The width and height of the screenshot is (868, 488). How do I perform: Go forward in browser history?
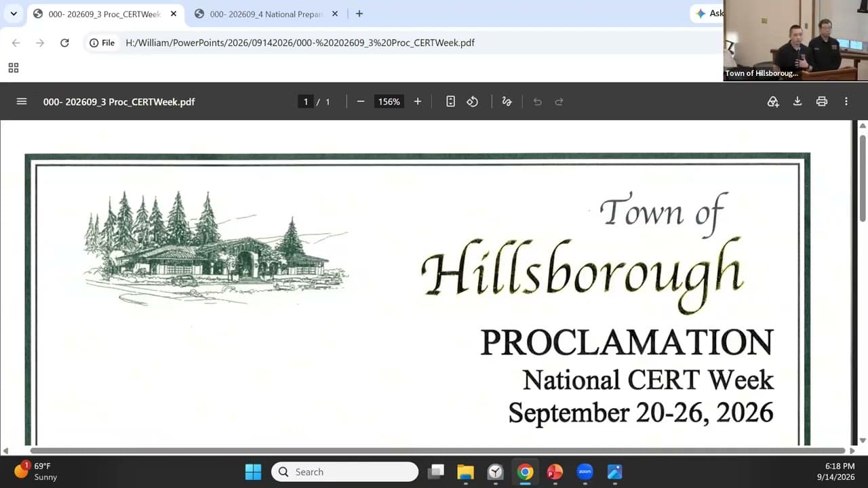click(x=40, y=43)
